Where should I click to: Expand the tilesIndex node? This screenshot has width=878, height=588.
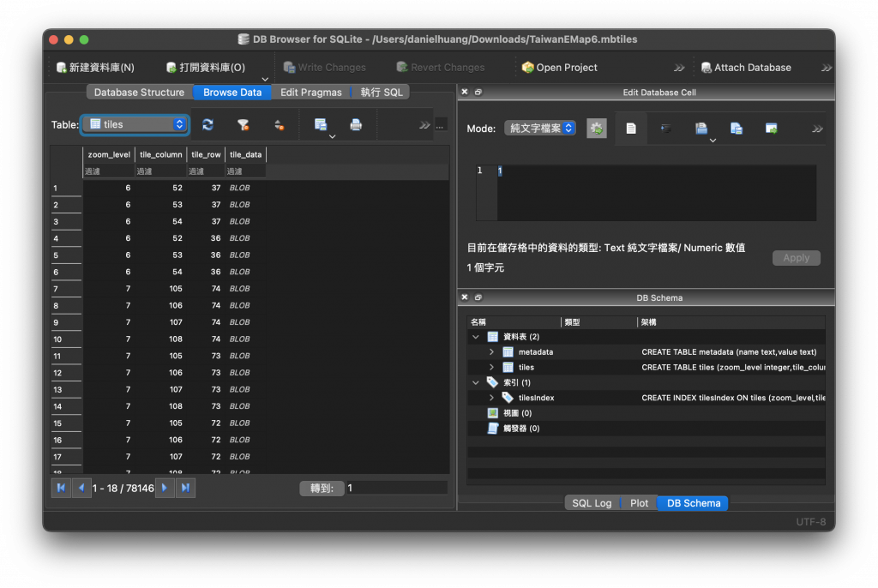coord(491,398)
